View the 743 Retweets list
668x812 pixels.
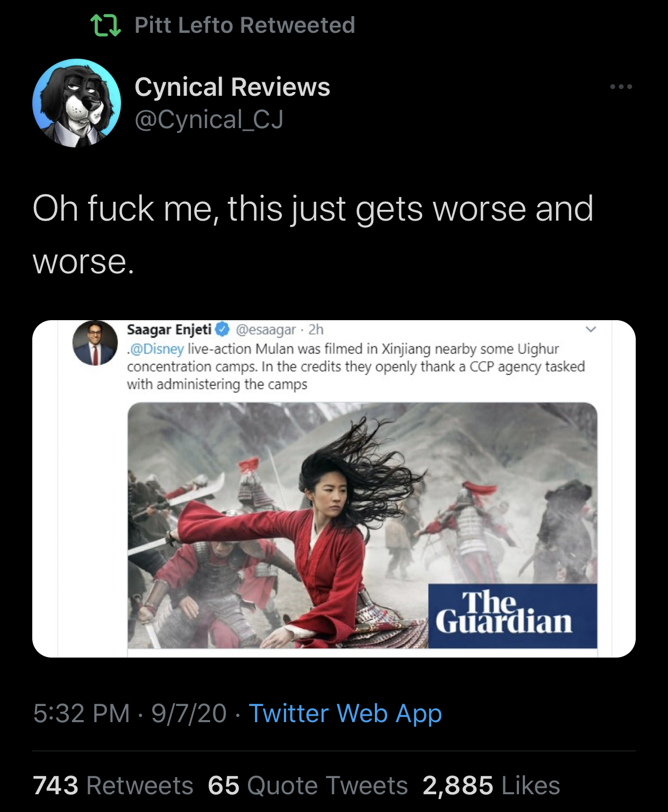(113, 786)
